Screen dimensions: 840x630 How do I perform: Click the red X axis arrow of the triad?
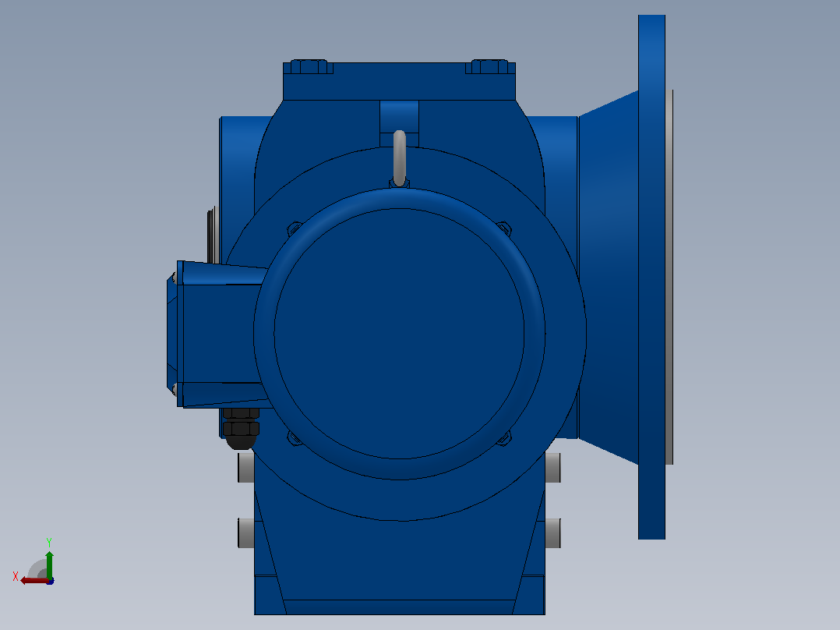pyautogui.click(x=34, y=581)
